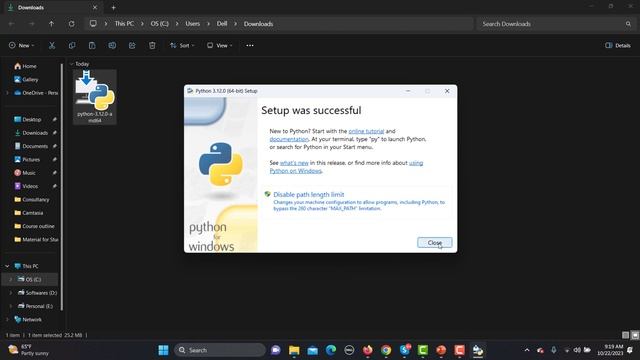Open File Explorer from the taskbar
Screen dimensions: 640x360
294,350
